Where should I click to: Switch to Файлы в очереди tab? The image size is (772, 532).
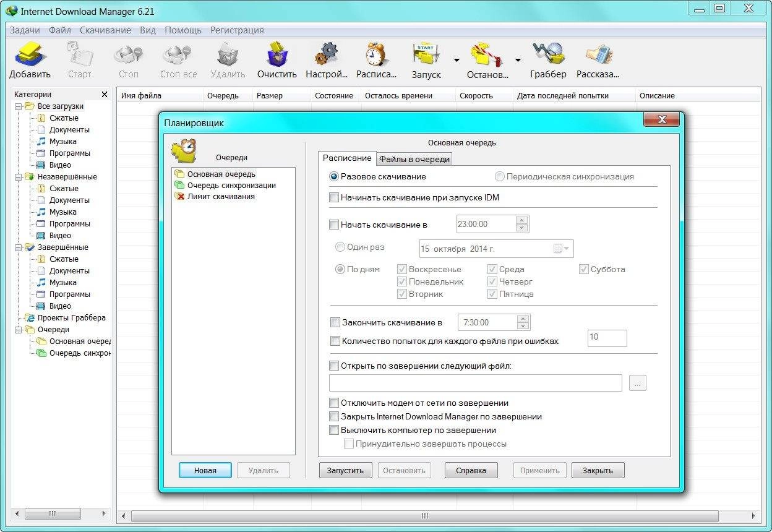coord(414,159)
